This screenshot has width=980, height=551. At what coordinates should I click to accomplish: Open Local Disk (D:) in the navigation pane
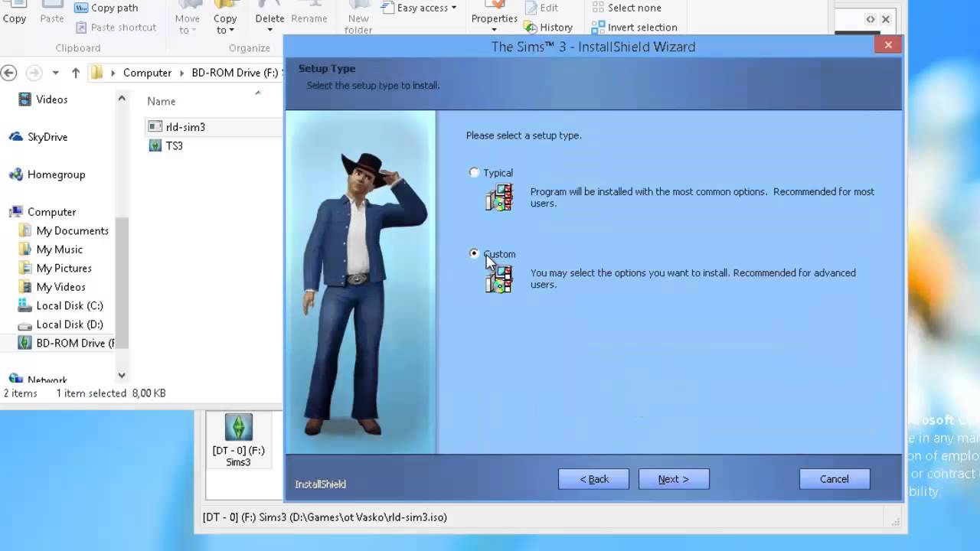pos(70,324)
